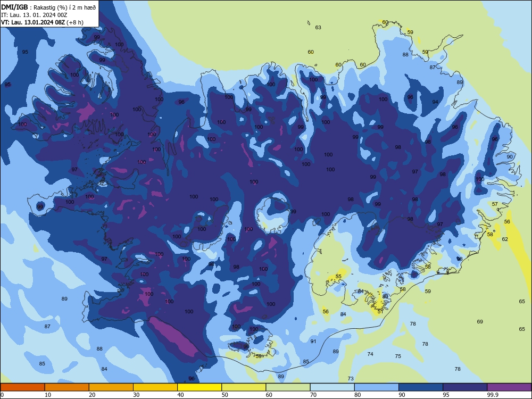The image size is (532, 399).
Task: Select the medium blue 90–95 legend swatch
Action: pyautogui.click(x=421, y=387)
